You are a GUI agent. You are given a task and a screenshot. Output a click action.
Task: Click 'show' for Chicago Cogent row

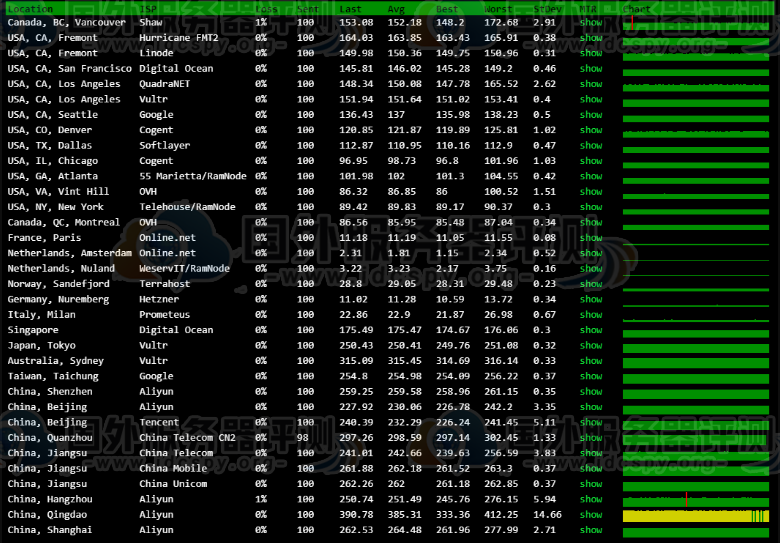click(x=590, y=161)
